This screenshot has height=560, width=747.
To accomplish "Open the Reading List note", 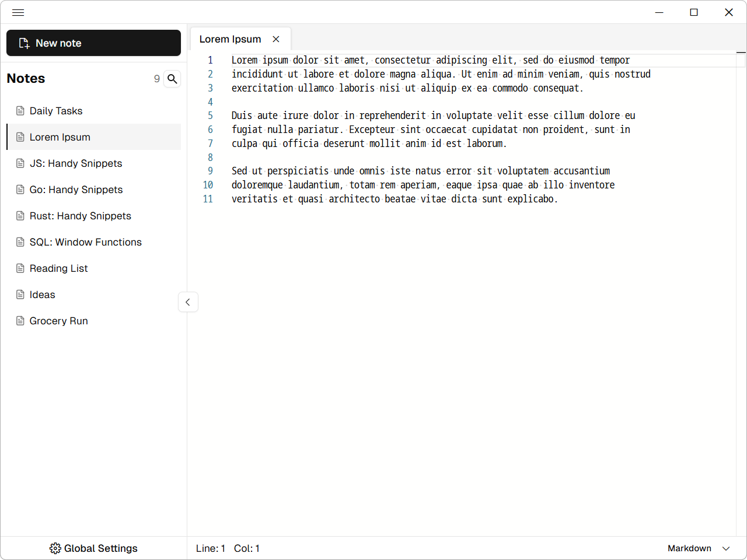I will coord(94,268).
